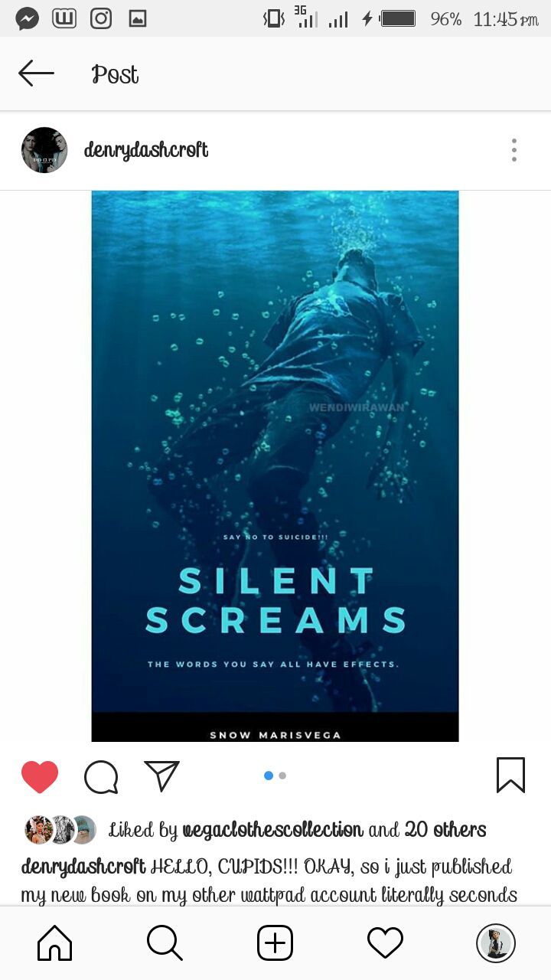This screenshot has height=980, width=551.
Task: Go back with the arrow icon
Action: [x=36, y=73]
